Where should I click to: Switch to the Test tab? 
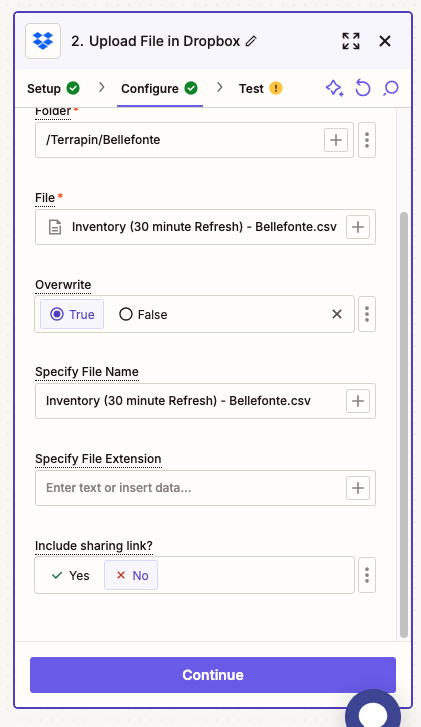click(261, 88)
